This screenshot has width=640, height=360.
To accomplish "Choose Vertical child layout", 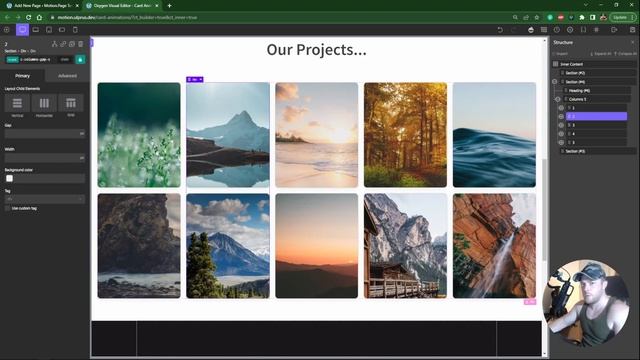I will (17, 103).
